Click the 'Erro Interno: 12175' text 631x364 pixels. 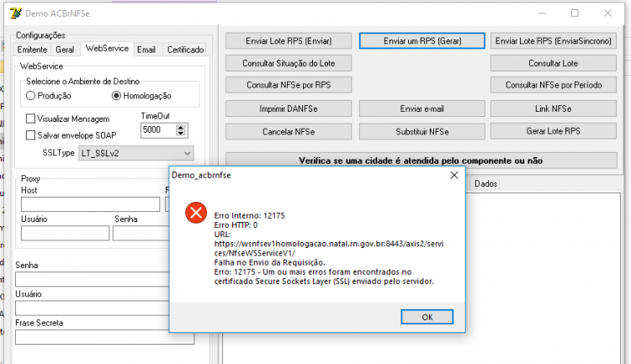[x=250, y=215]
